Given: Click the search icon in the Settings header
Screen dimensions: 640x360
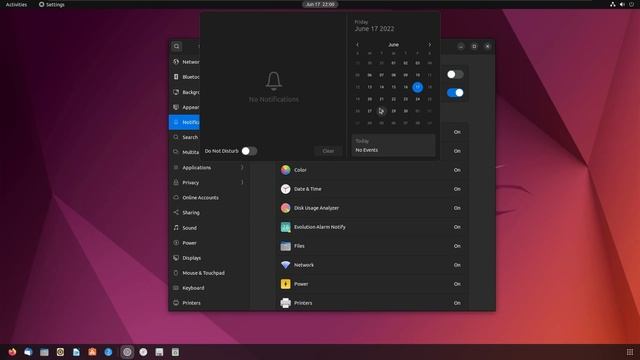Looking at the screenshot, I should (x=177, y=46).
